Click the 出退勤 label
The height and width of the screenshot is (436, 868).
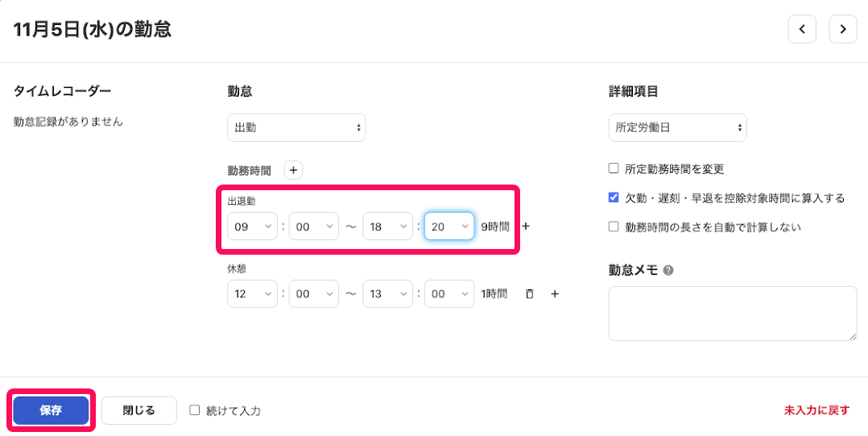(242, 201)
